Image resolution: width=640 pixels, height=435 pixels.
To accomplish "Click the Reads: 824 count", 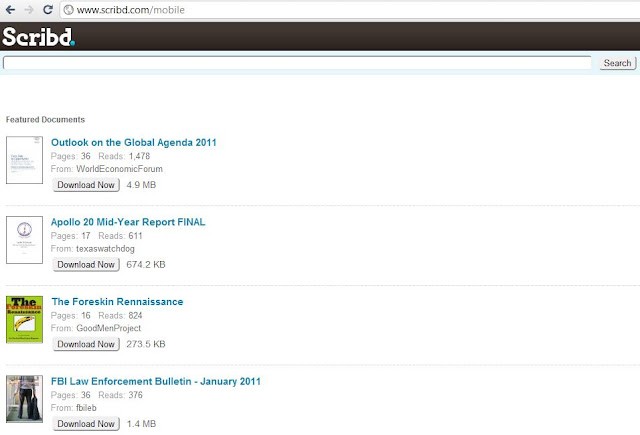I will (120, 315).
